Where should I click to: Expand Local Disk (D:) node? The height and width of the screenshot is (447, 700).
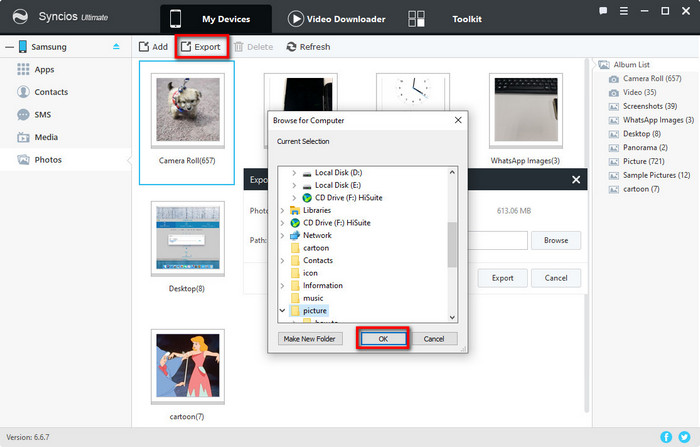click(294, 172)
